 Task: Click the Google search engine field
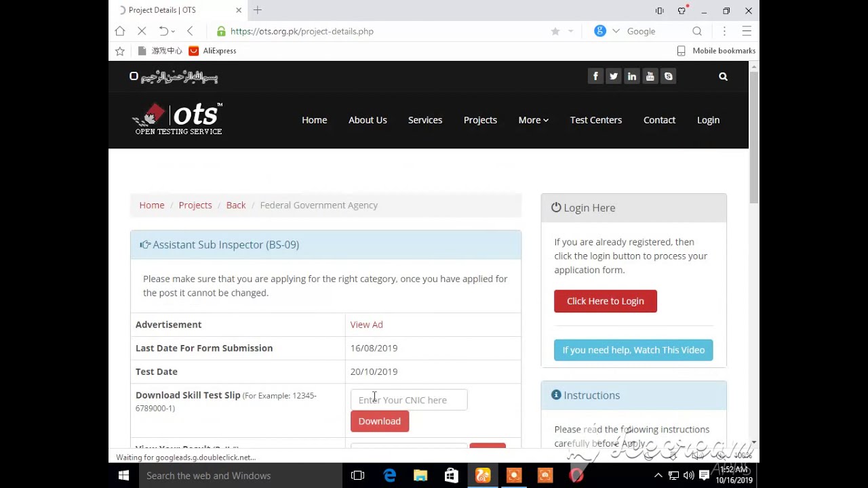641,31
